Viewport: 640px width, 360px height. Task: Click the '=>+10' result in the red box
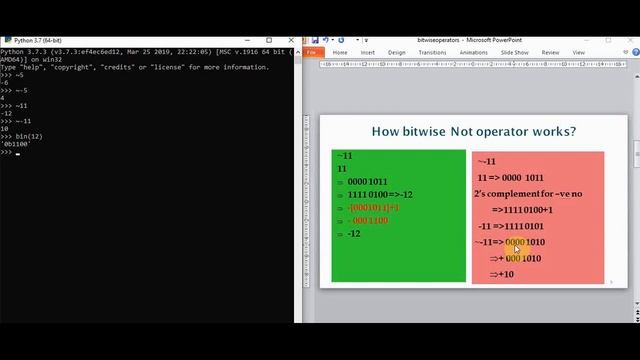click(x=502, y=274)
